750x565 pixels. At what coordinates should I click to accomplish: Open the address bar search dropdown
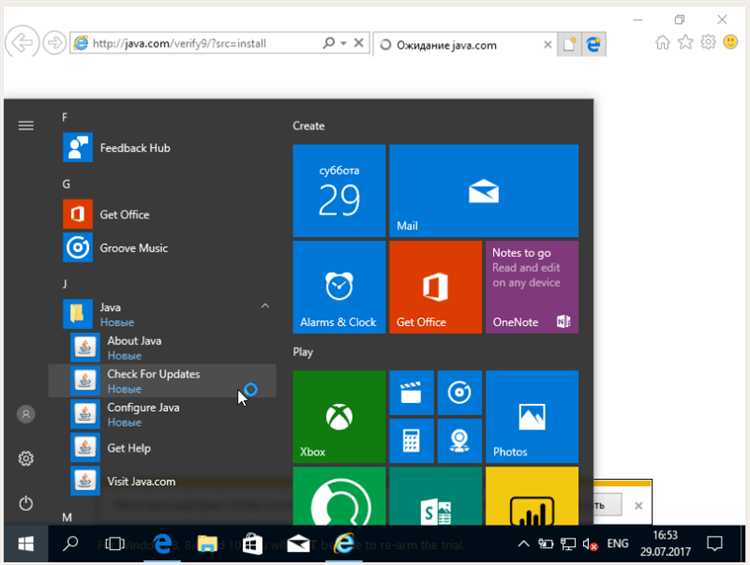[x=343, y=43]
